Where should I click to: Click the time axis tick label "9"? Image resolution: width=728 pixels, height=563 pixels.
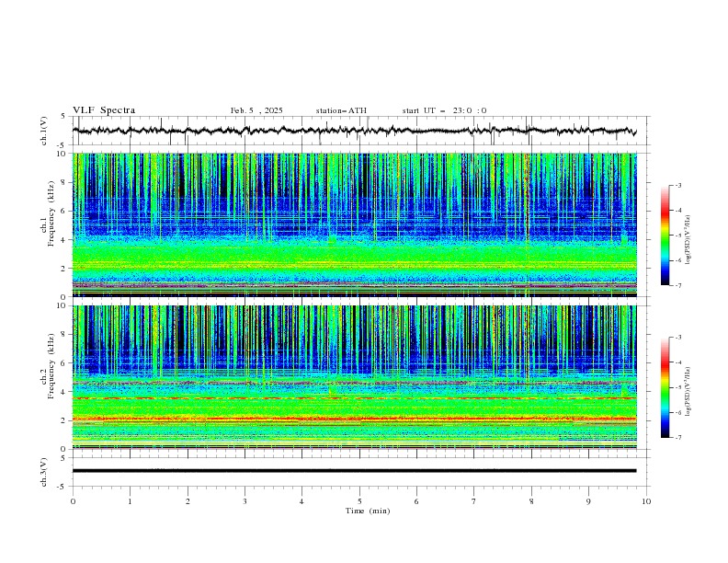(x=588, y=501)
